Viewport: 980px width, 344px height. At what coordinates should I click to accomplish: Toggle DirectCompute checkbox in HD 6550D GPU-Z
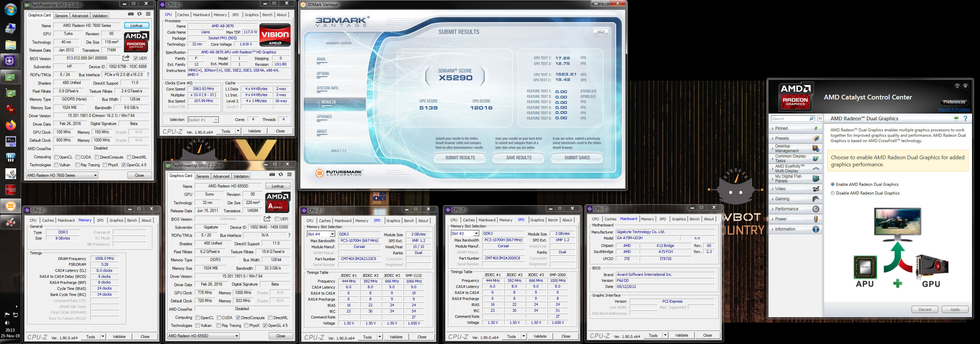tap(238, 318)
